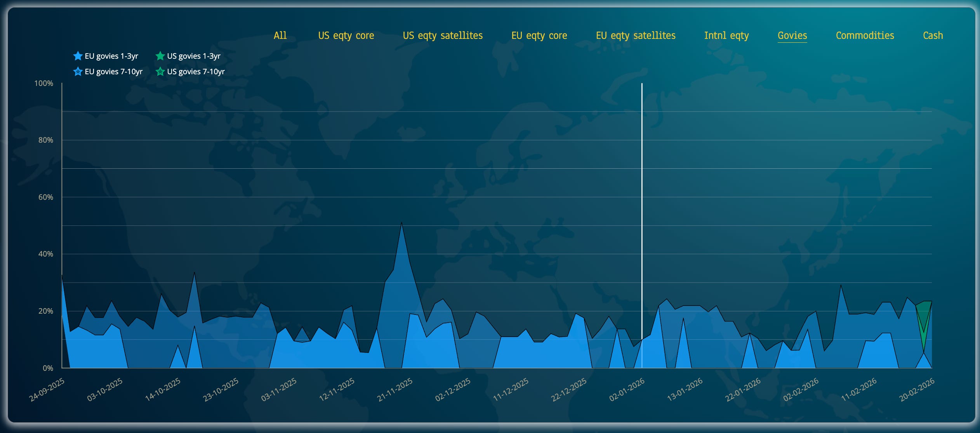This screenshot has height=433, width=980.
Task: Toggle EU govies 1-3yr legend label
Action: click(x=111, y=56)
